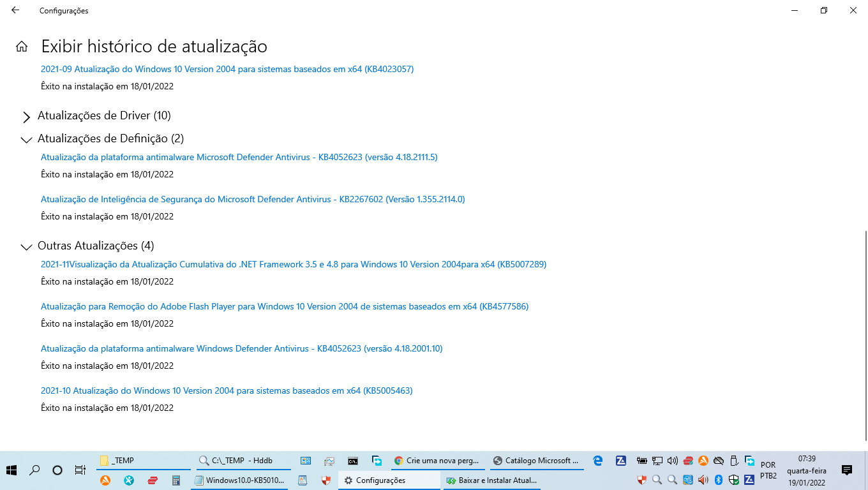868x490 pixels.
Task: Open the Action Center notification icon
Action: pyautogui.click(x=847, y=470)
